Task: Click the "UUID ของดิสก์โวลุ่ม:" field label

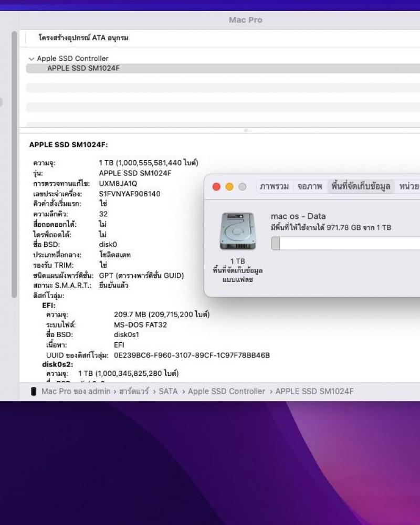Action: click(77, 355)
